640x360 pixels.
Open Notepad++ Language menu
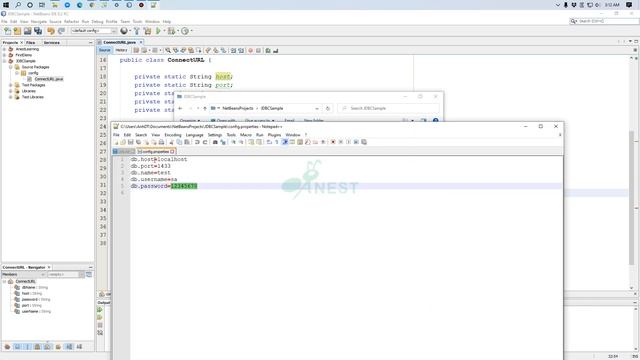pos(194,135)
